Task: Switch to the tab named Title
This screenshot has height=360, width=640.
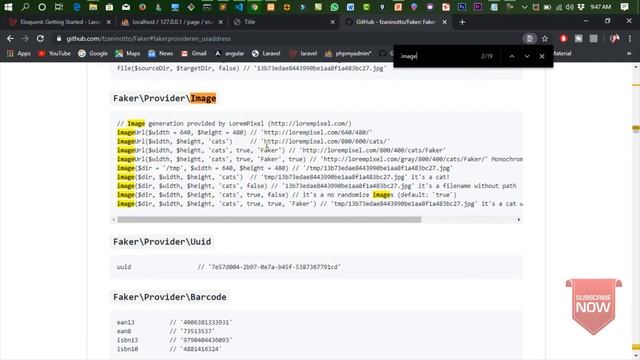Action: tap(282, 22)
